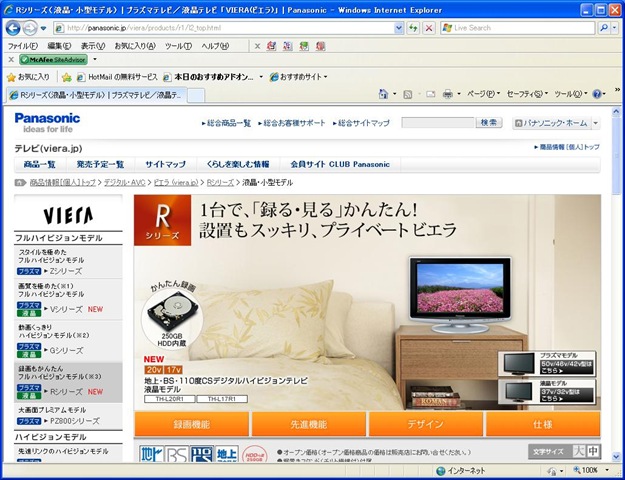Screen dimensions: 625x480
Task: Click the Panasonic site search text field
Action: 438,123
